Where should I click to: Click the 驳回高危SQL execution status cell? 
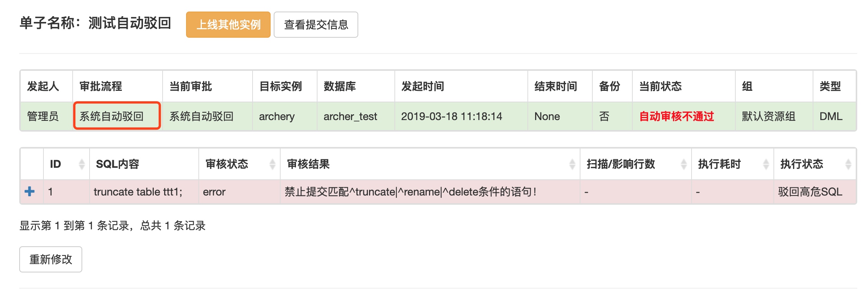tap(810, 192)
